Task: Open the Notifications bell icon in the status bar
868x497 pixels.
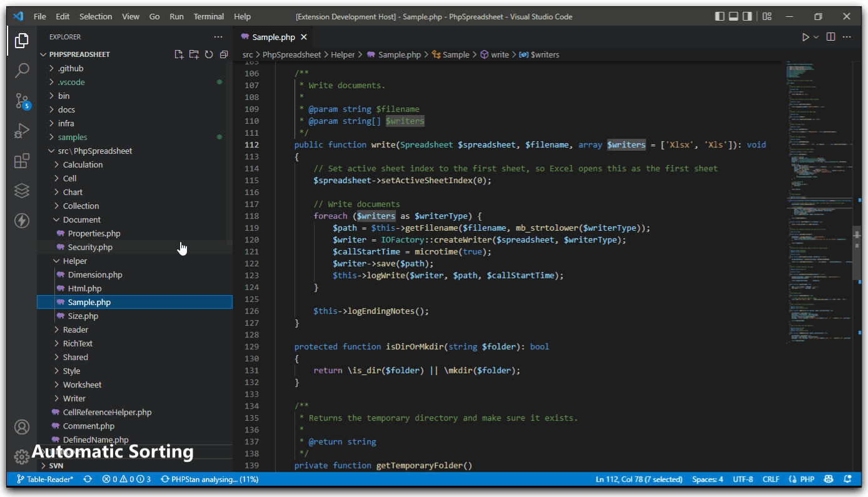Action: pos(848,479)
